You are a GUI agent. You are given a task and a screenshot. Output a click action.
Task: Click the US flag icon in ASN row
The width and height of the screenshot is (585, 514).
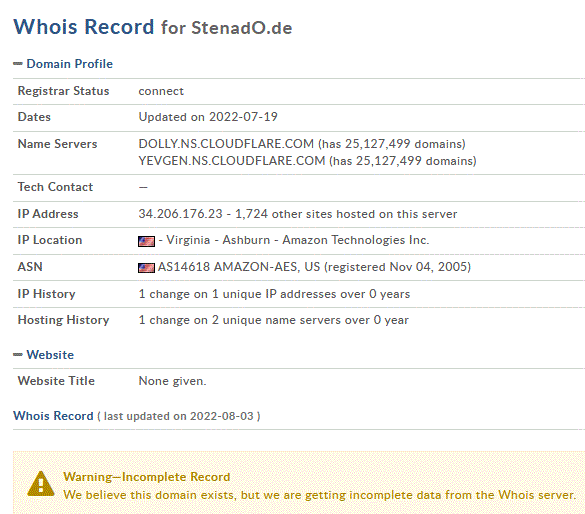tap(146, 268)
